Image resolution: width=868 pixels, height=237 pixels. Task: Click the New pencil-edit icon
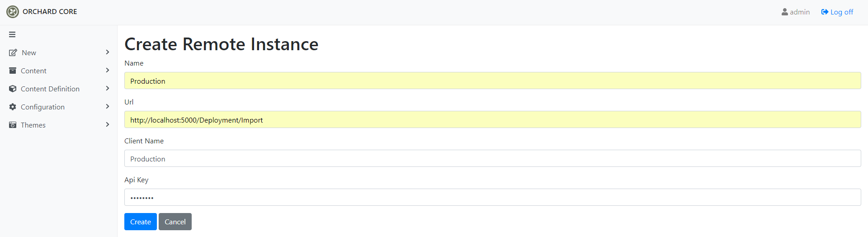pos(13,52)
